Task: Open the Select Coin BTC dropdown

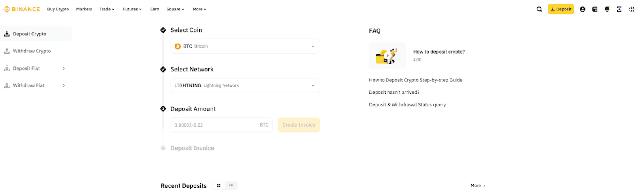Action: coord(245,46)
